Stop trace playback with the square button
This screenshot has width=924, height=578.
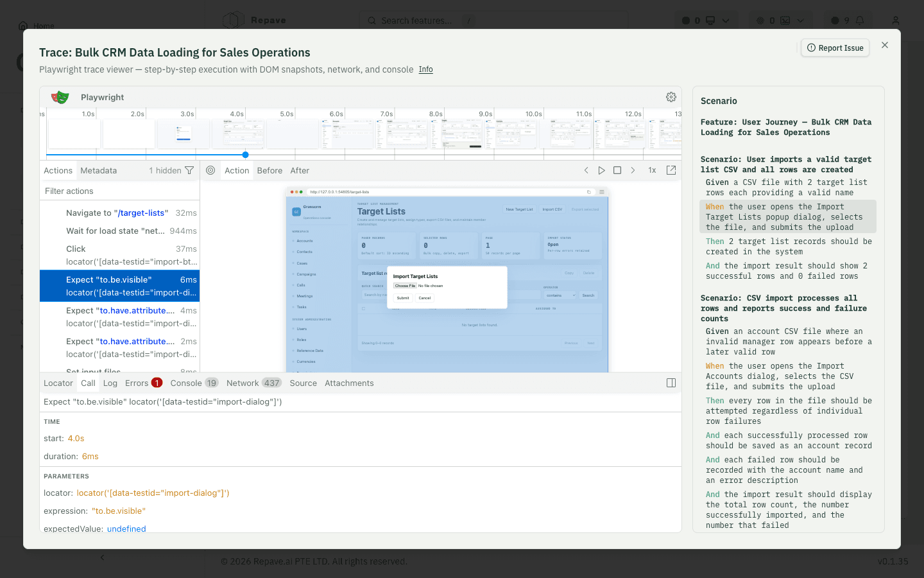(617, 171)
